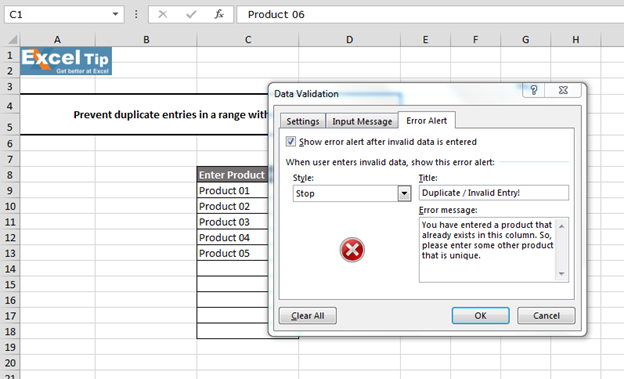
Task: Select row 7 header
Action: point(10,159)
